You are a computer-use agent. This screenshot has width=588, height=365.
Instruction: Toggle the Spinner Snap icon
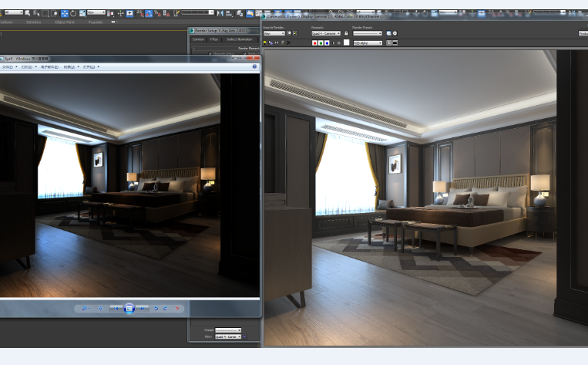166,14
